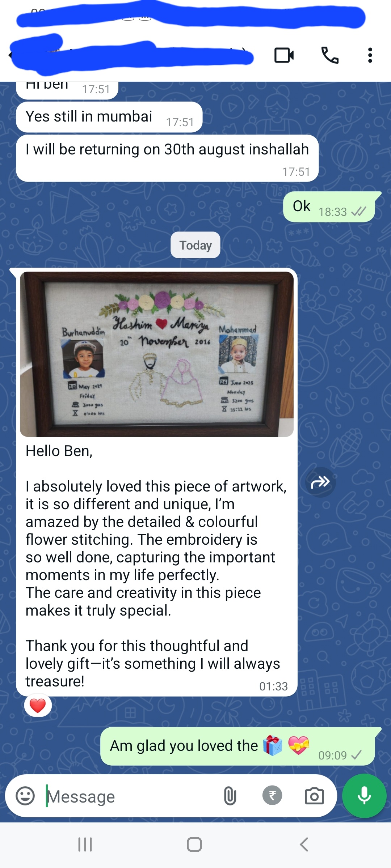Tap the Android back navigation button

pos(304,844)
